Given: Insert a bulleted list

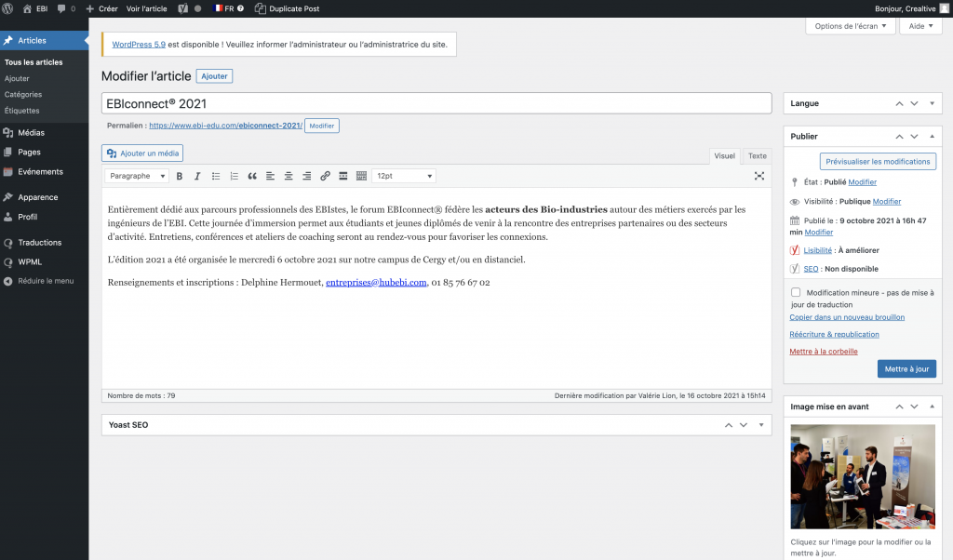Looking at the screenshot, I should tap(216, 176).
